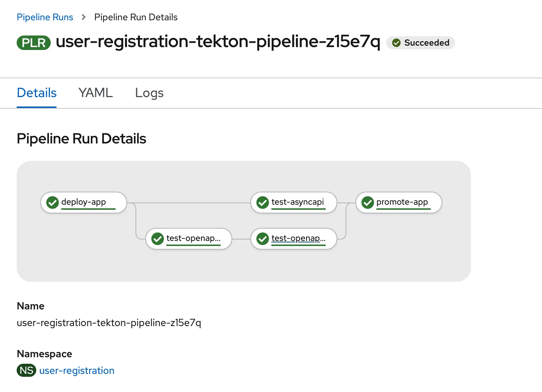Open the underlined test-openap task link

click(298, 238)
